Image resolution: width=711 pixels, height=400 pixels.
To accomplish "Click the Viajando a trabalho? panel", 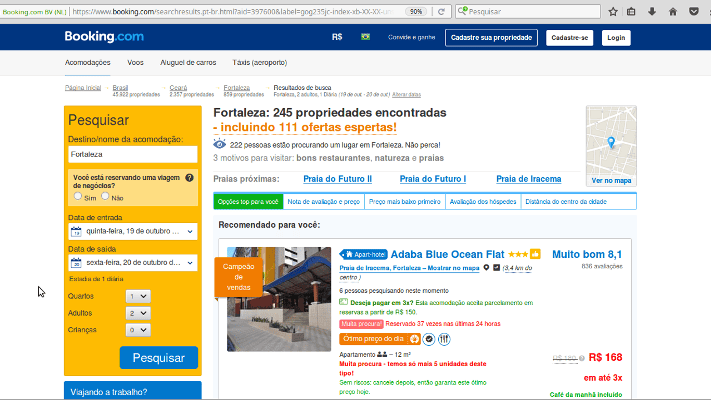I will [133, 391].
